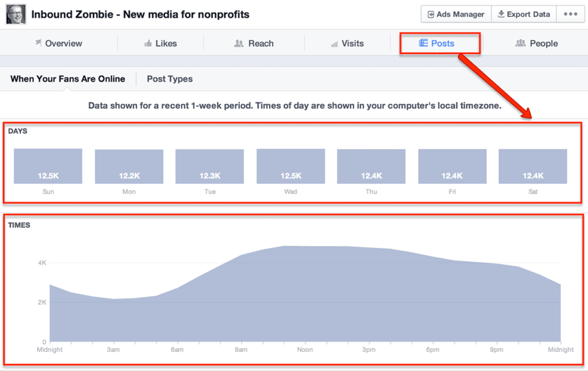Click the Export Data button
The image size is (588, 371).
(x=523, y=13)
